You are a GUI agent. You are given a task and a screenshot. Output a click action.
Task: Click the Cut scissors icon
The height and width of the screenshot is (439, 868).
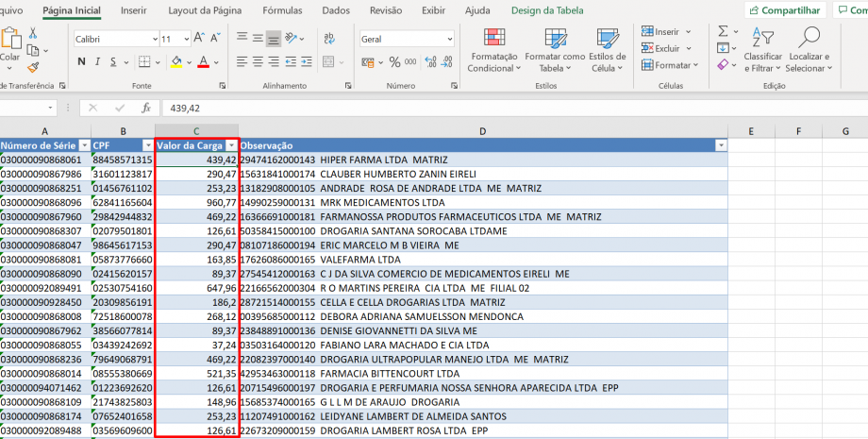point(33,31)
